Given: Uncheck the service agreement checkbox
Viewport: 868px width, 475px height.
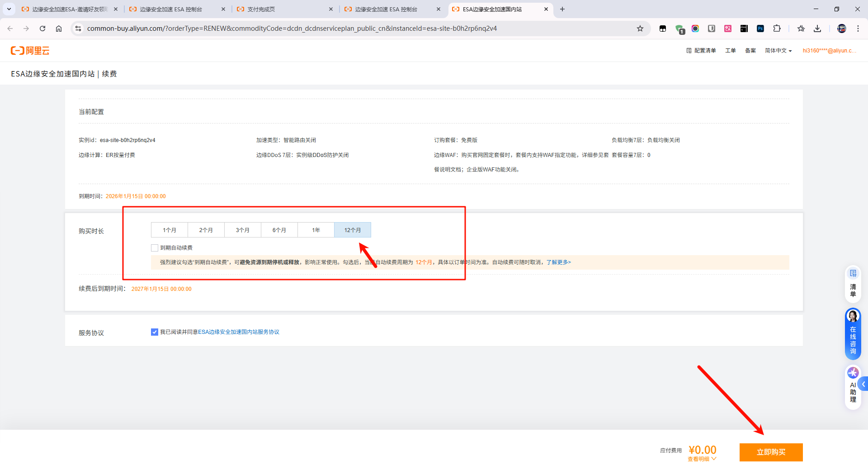Looking at the screenshot, I should pyautogui.click(x=155, y=332).
